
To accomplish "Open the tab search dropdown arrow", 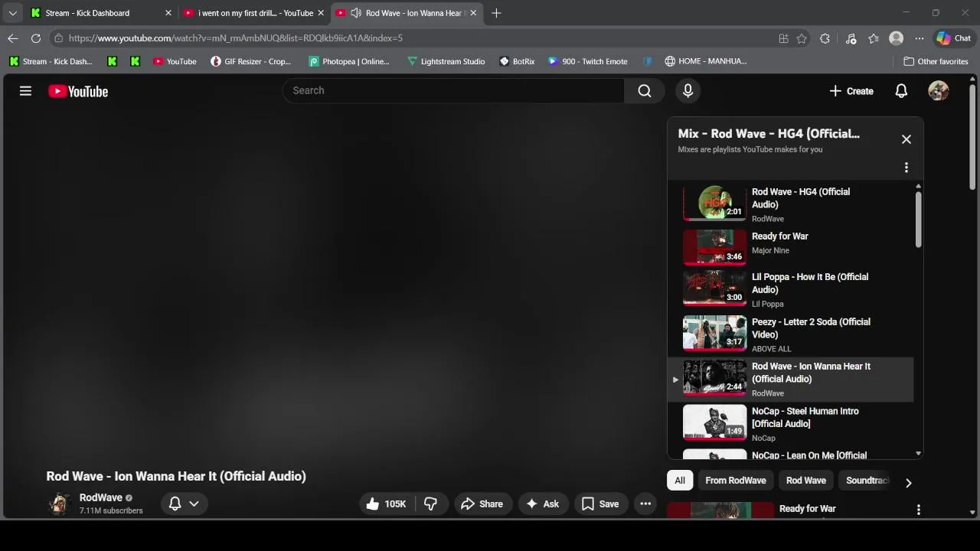I will tap(12, 13).
